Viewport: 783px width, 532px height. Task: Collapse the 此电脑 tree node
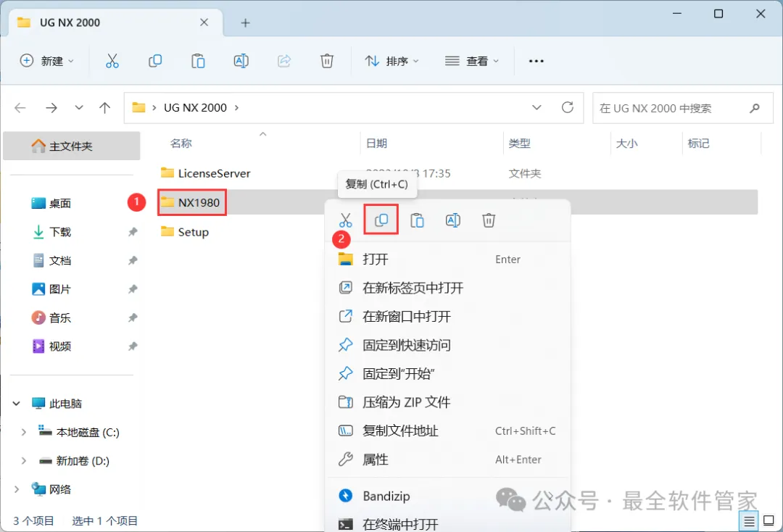tap(17, 403)
